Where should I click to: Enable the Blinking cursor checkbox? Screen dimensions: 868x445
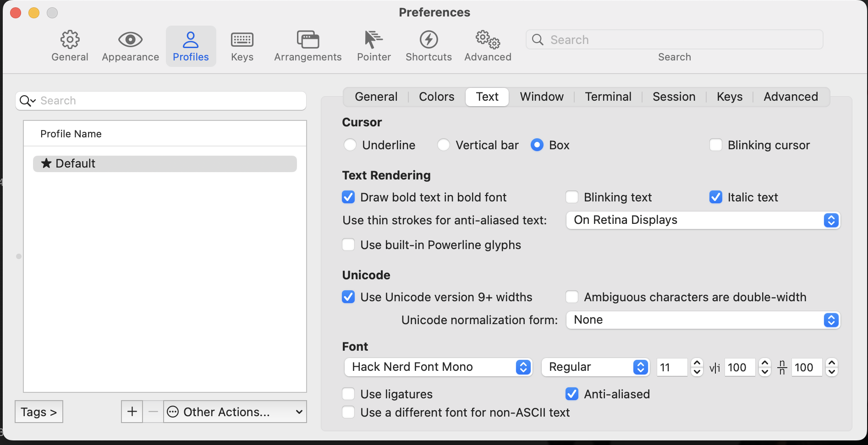pos(716,145)
